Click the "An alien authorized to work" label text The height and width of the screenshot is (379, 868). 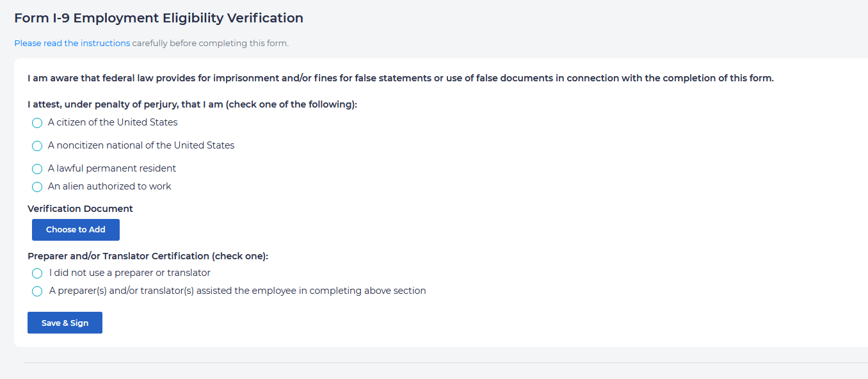(x=109, y=186)
